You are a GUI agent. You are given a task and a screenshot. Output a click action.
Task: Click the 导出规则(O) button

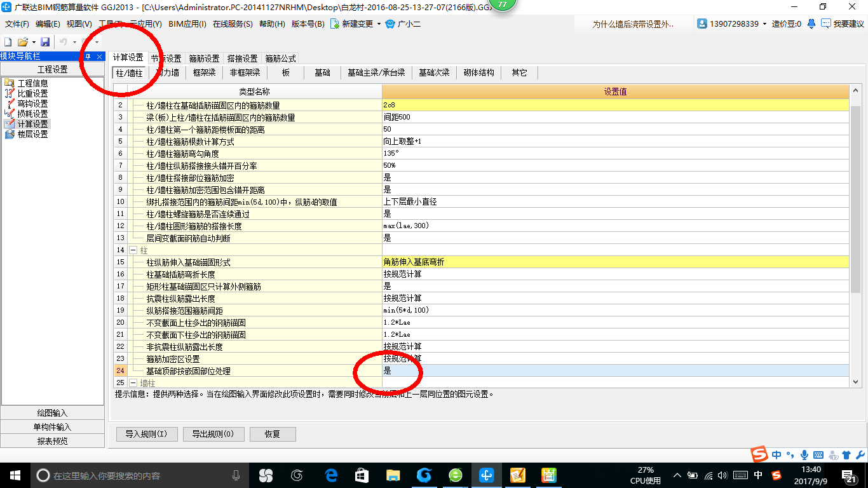[213, 435]
